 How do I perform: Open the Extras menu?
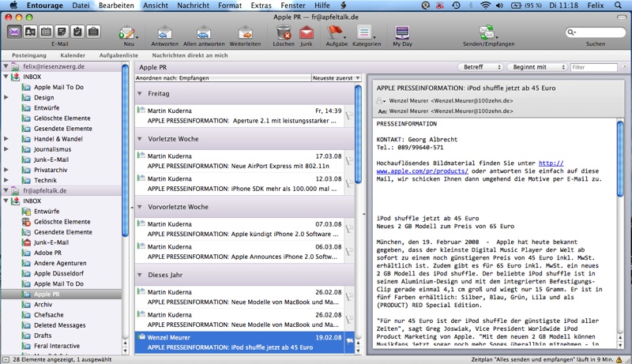(261, 6)
